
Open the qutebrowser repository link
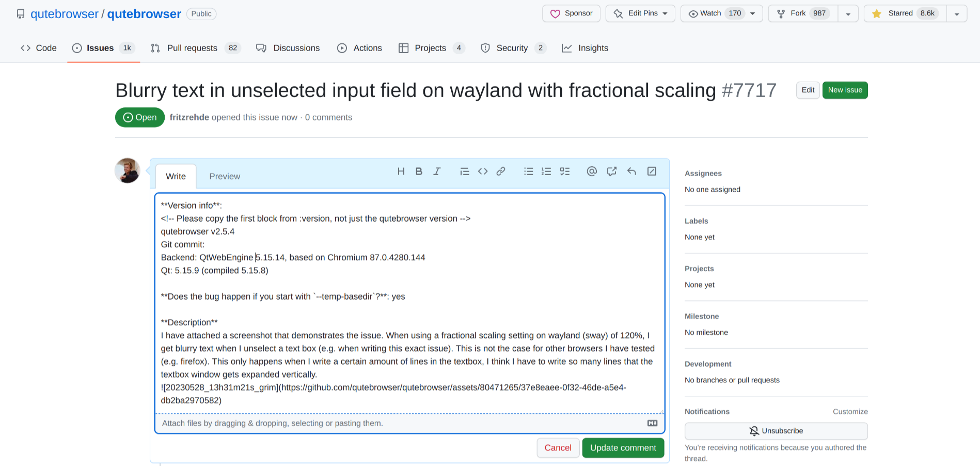click(x=144, y=13)
